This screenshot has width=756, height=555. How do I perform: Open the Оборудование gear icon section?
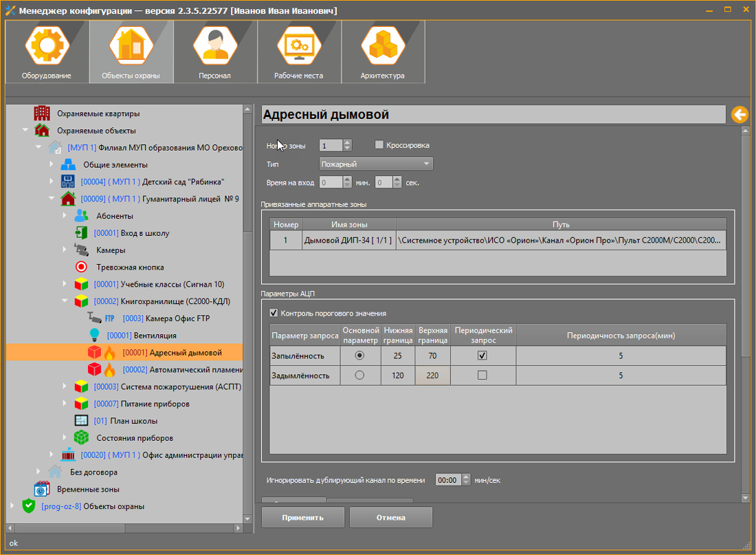tap(47, 48)
